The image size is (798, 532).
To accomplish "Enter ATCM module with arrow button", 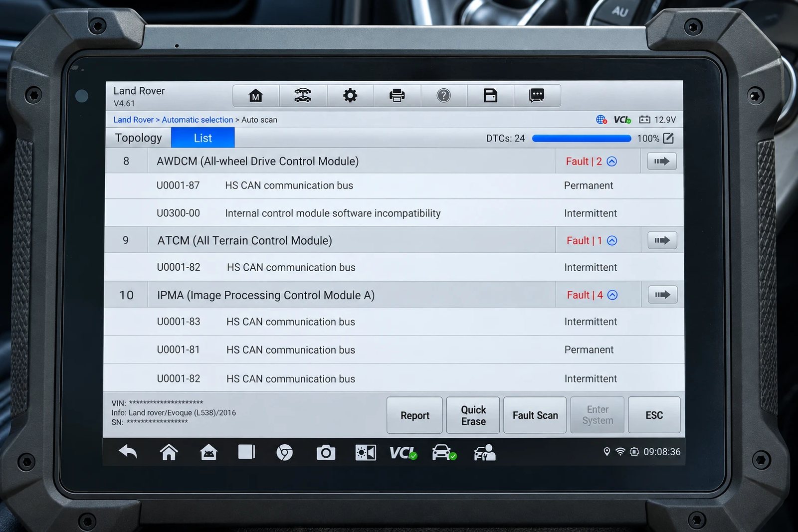I will click(662, 240).
